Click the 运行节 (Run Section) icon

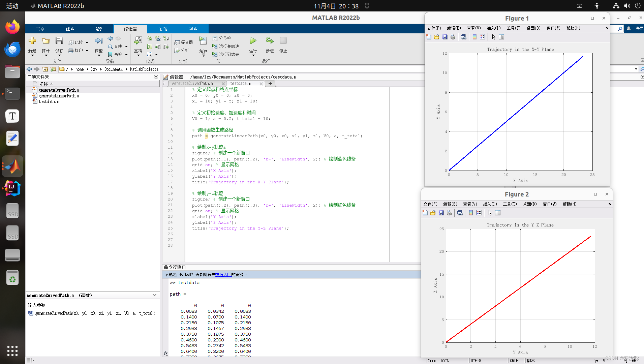pos(203,41)
